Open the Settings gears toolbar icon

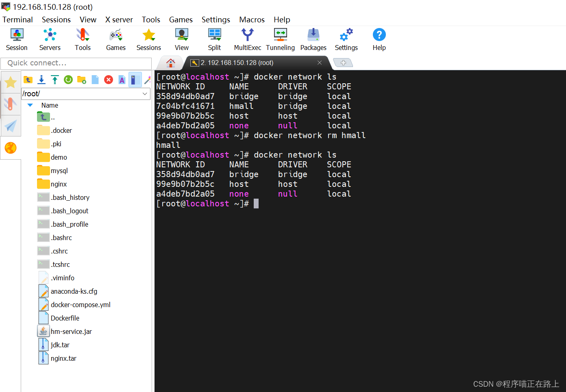coord(346,39)
